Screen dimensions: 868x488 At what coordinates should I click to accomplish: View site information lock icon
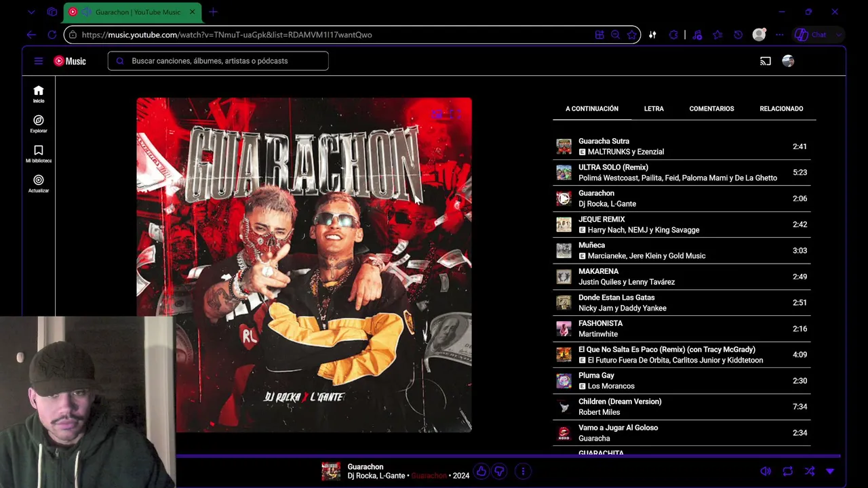(x=73, y=35)
